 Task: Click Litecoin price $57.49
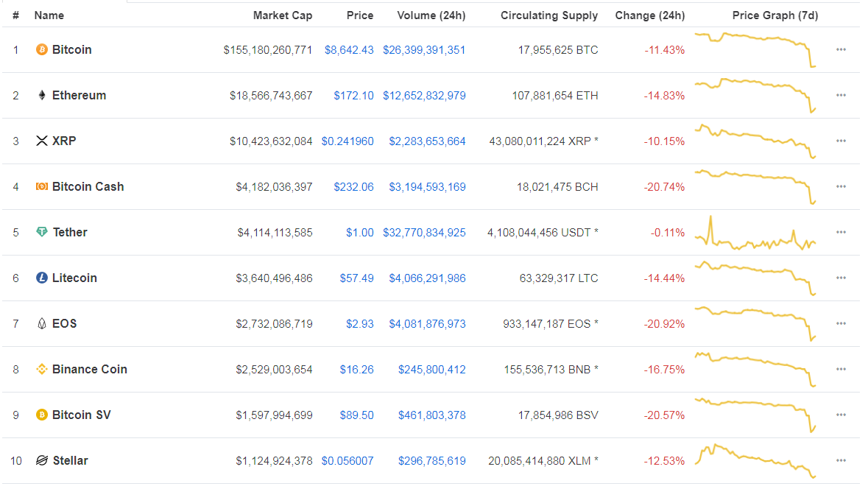[x=356, y=278]
